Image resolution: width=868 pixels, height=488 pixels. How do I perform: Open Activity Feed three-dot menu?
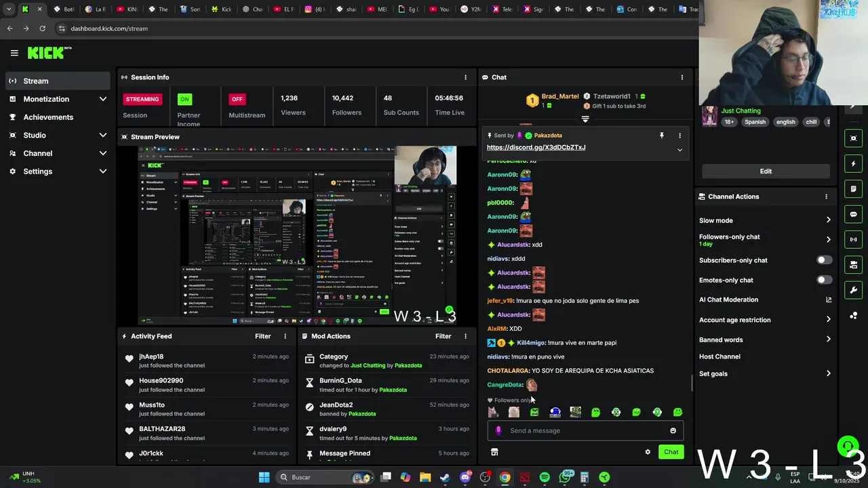[285, 336]
